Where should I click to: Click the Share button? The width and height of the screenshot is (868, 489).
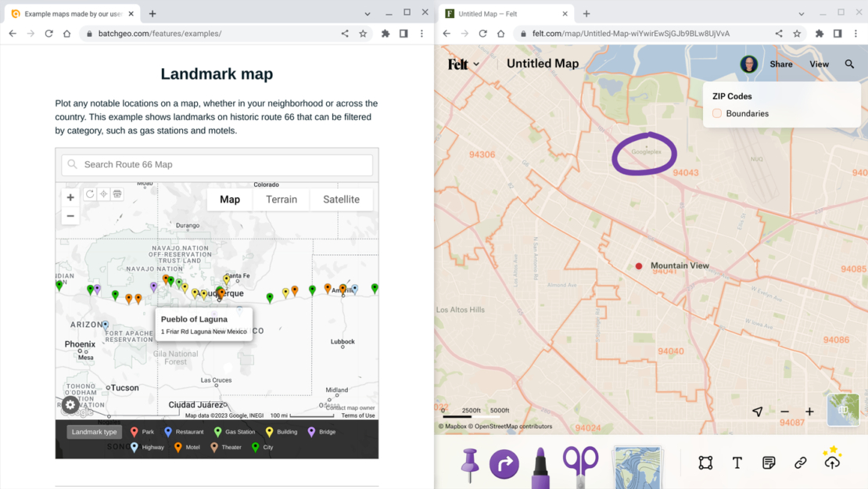(781, 64)
